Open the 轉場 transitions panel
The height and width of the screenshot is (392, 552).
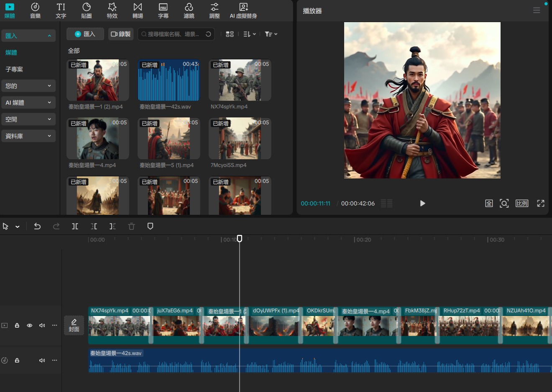pyautogui.click(x=138, y=11)
